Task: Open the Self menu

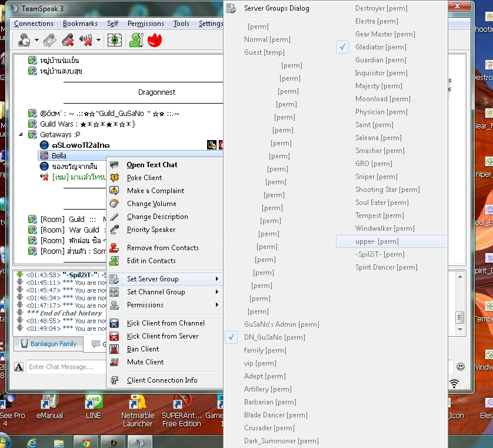Action: [112, 24]
